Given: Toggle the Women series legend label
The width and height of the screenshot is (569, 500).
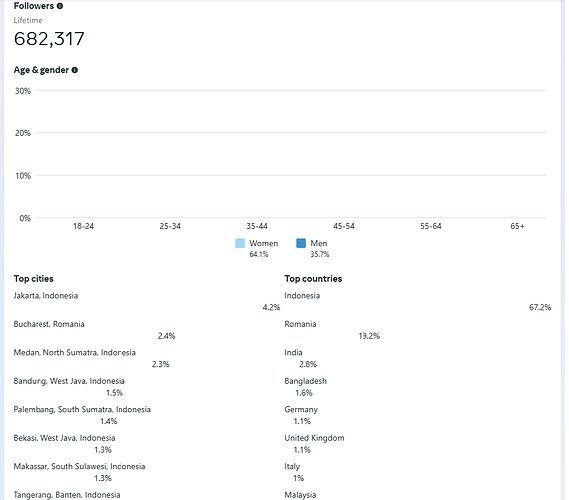Looking at the screenshot, I should coord(263,243).
